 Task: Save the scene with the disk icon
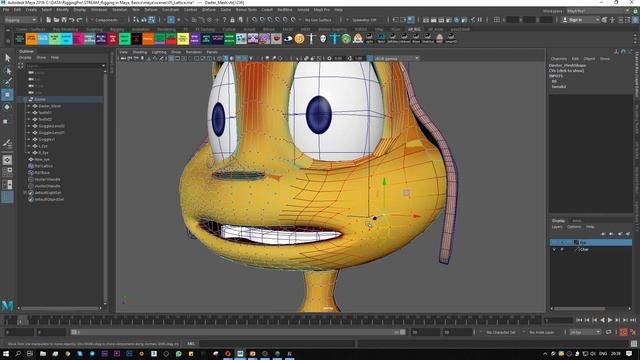point(64,20)
